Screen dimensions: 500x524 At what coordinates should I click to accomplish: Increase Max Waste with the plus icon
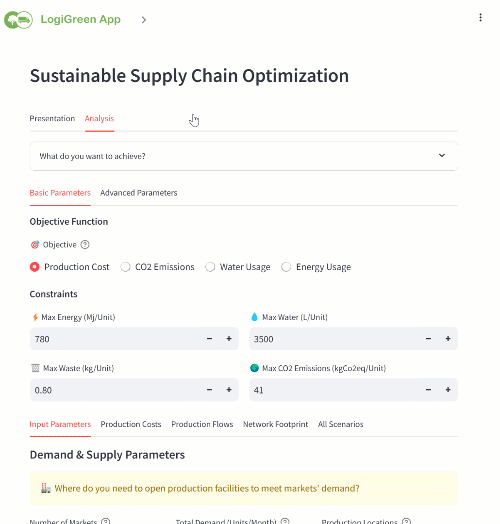(229, 390)
